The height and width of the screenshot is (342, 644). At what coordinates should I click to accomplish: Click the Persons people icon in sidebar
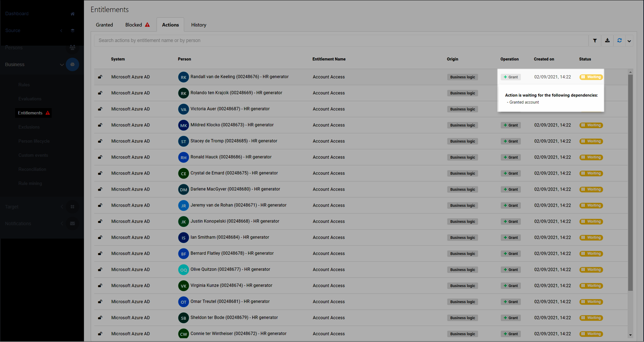(72, 47)
